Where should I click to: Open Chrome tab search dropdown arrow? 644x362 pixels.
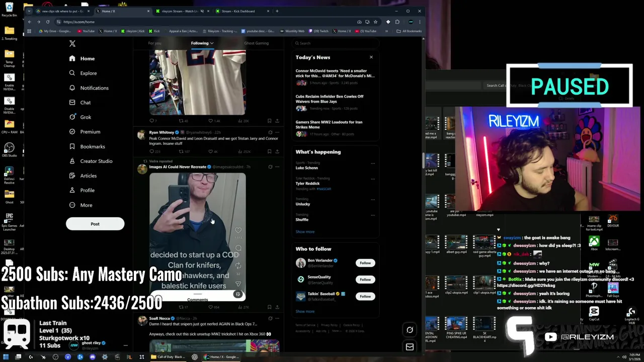tap(29, 11)
